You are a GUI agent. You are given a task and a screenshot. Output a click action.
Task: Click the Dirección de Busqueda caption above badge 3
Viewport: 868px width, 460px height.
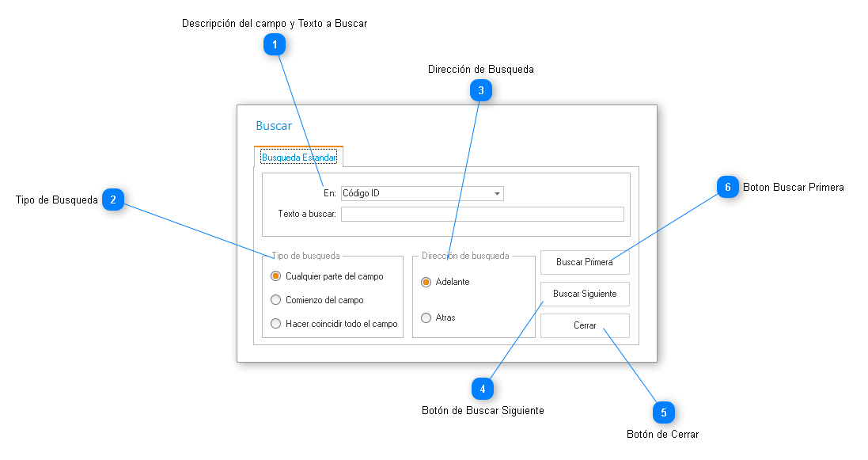[x=480, y=70]
